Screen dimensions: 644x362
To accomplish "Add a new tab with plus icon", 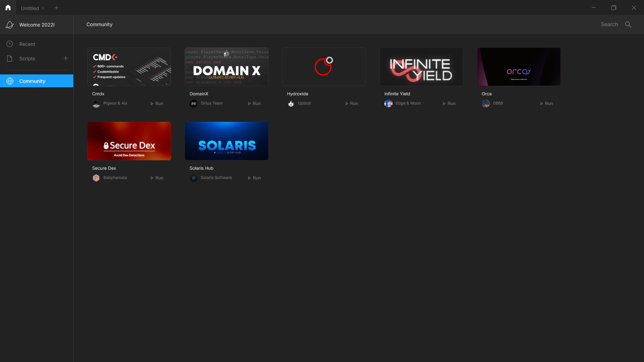I will coord(56,8).
